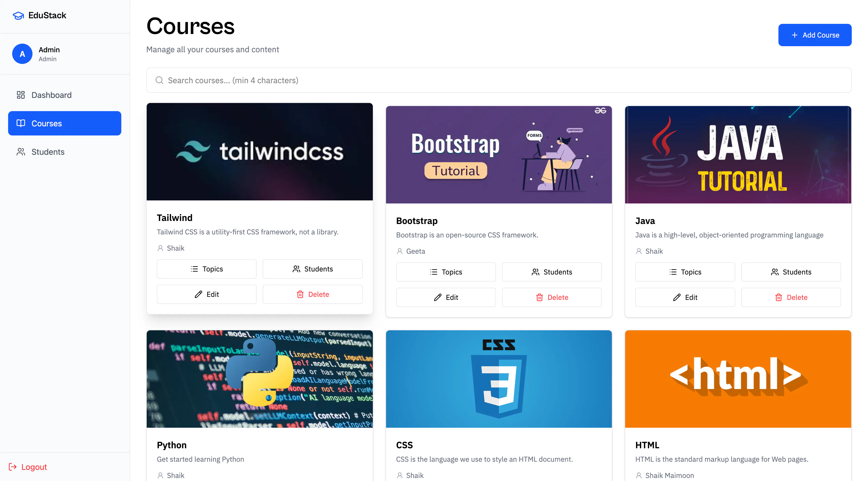The image size is (868, 481).
Task: Click the list icon on Java Topics
Action: point(673,272)
